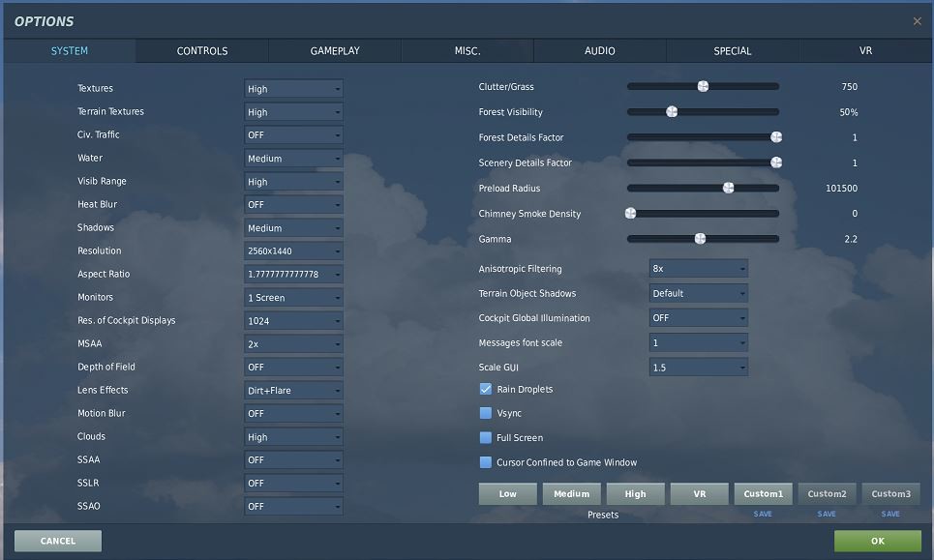Apply the Medium preset
The width and height of the screenshot is (934, 560).
coord(571,494)
